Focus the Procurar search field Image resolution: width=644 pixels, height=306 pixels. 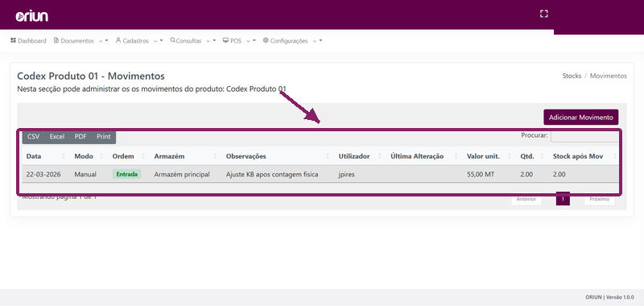(x=584, y=136)
